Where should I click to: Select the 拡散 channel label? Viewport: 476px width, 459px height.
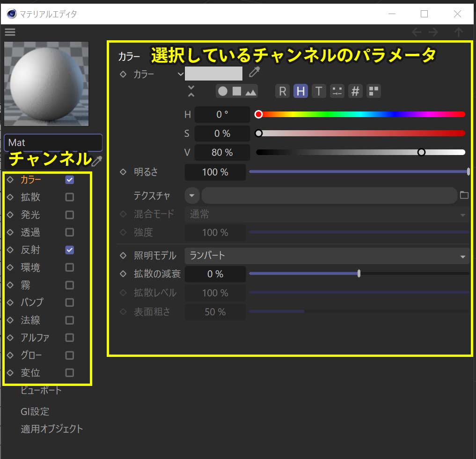click(x=30, y=197)
